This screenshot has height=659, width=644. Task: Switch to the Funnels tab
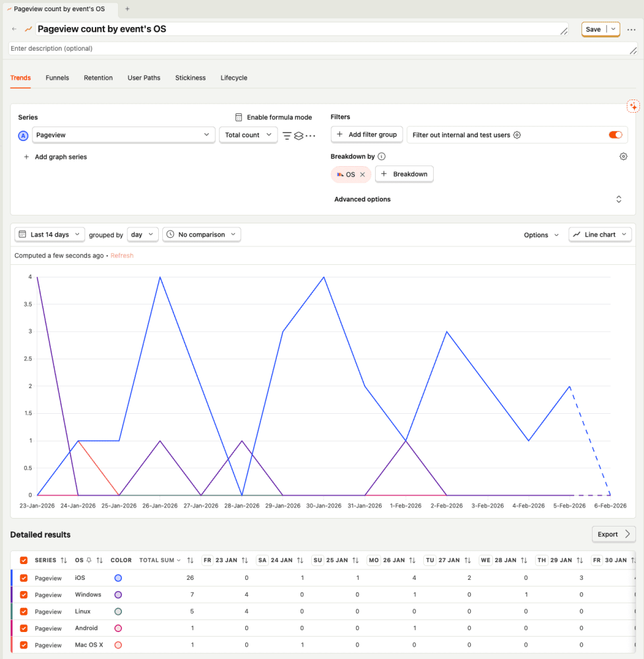tap(57, 78)
